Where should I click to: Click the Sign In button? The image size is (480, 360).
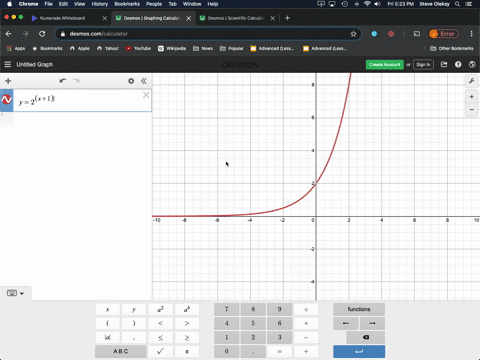423,65
